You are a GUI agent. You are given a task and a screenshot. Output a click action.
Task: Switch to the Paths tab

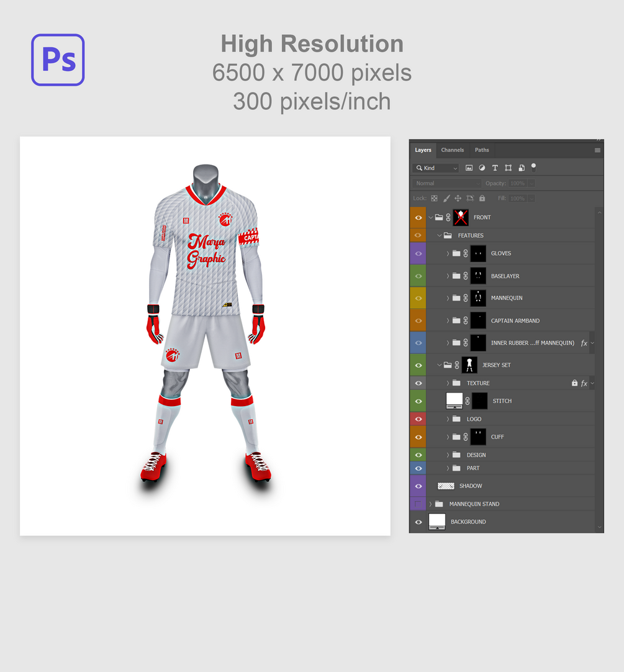(x=482, y=150)
